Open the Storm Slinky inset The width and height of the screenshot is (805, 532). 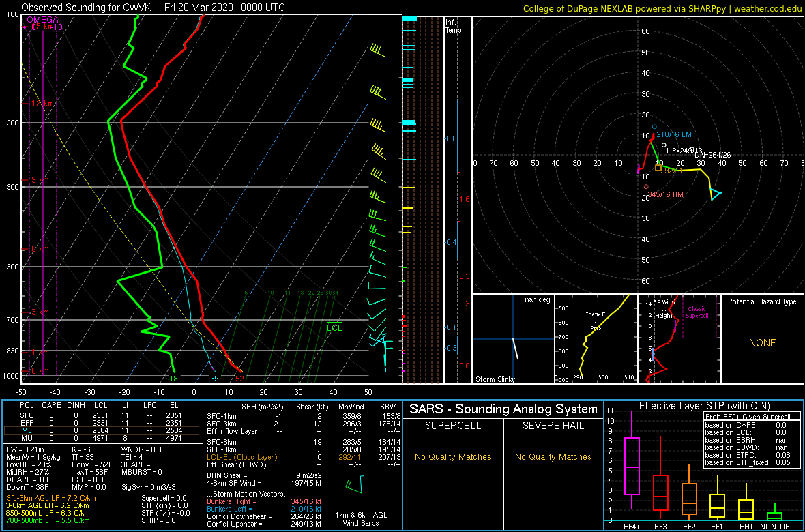pos(513,339)
